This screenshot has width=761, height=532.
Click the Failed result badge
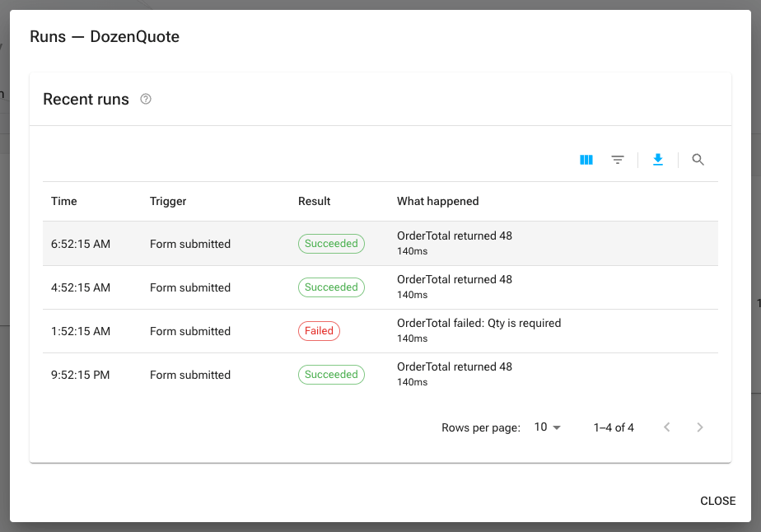[x=319, y=331]
